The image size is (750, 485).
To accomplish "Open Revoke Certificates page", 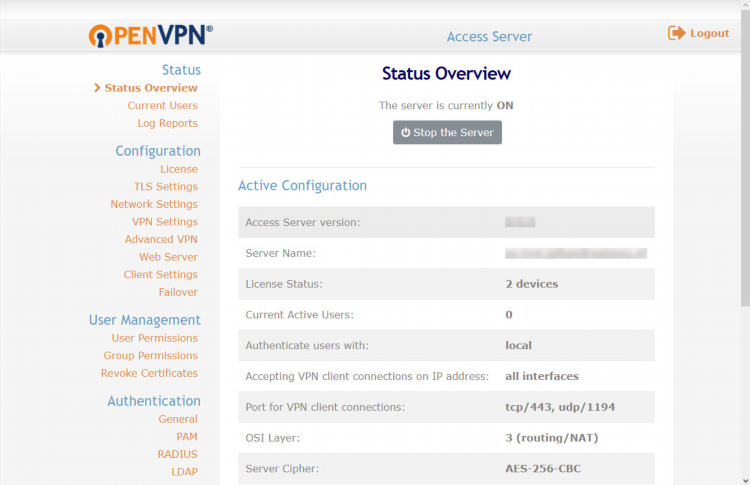I will tap(149, 374).
